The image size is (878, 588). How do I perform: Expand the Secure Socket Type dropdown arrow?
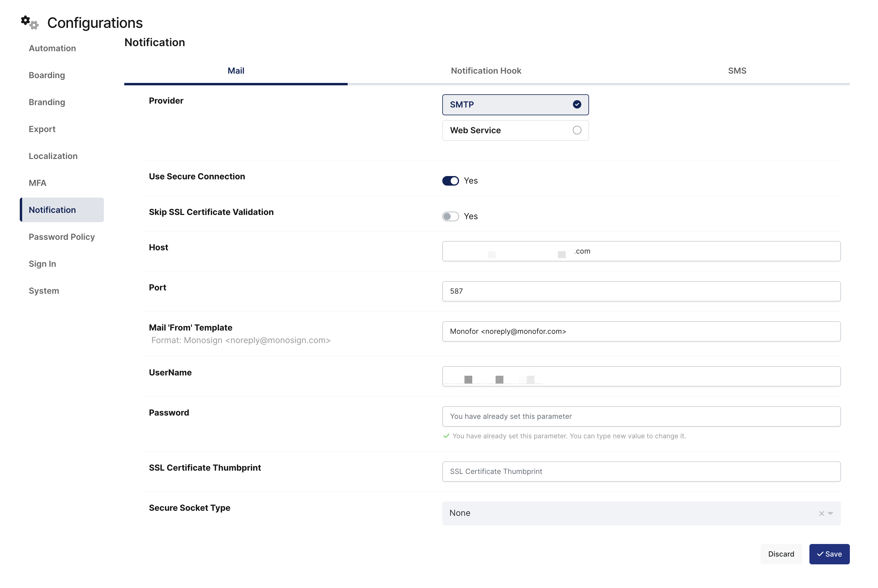(830, 513)
